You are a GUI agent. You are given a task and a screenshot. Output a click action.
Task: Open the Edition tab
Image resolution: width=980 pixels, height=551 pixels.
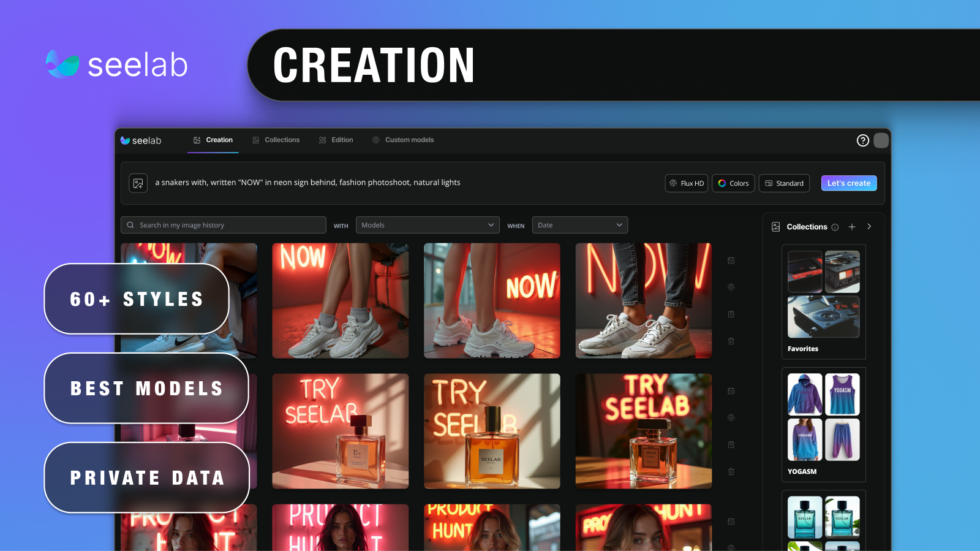coord(336,140)
